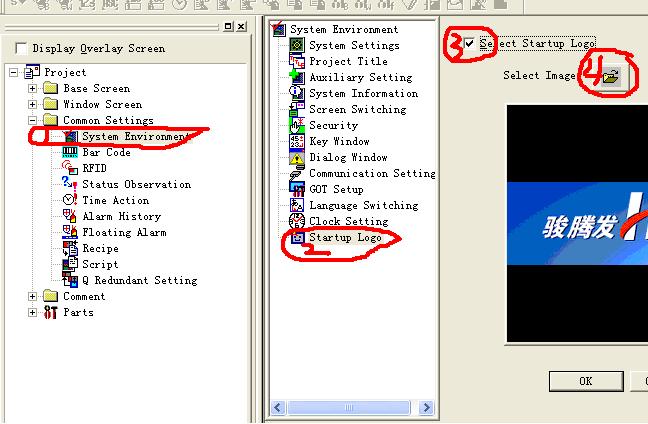Enable the Display Overlay Screen checkbox
648x424 pixels.
click(22, 48)
